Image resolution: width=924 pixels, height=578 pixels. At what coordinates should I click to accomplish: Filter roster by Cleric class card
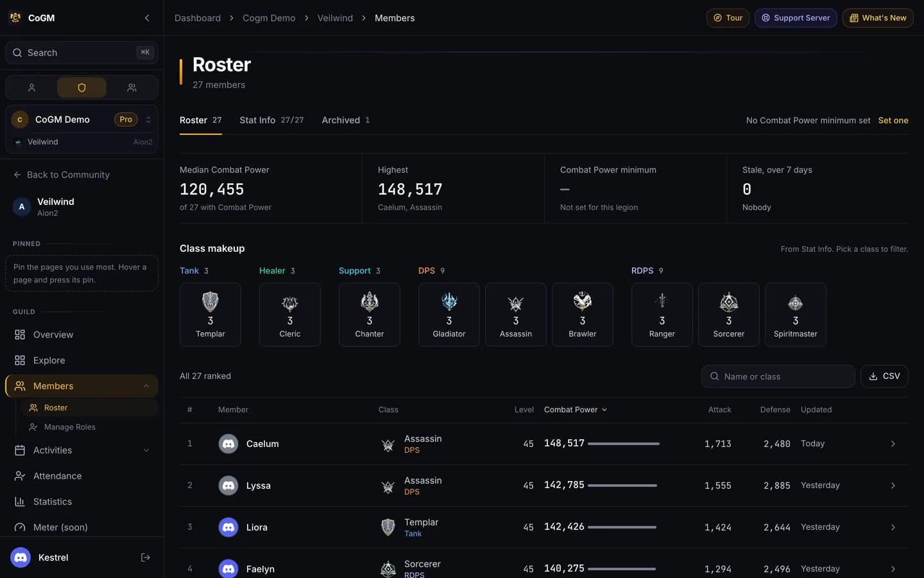(290, 315)
